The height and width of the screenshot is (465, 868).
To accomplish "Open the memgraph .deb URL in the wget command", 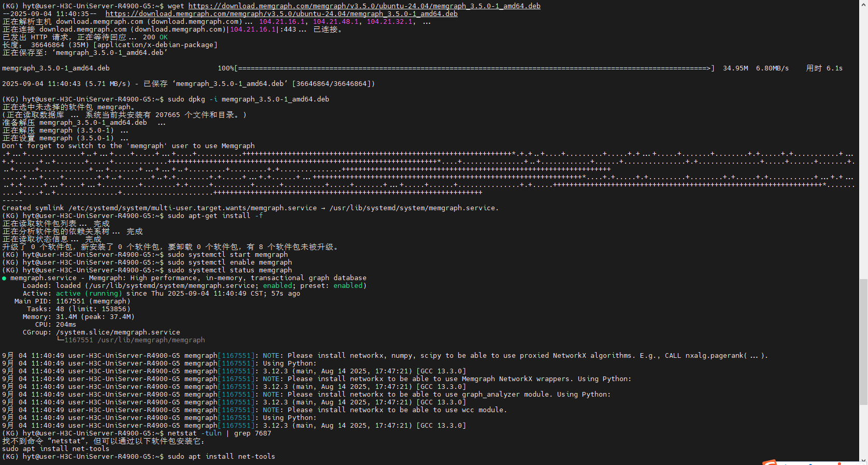I will point(364,6).
